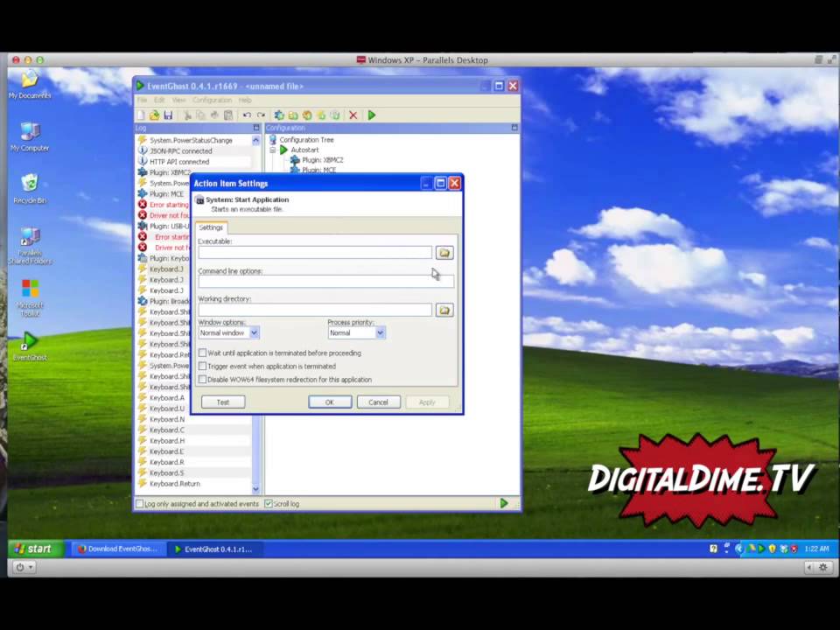Click the Windows start button
The height and width of the screenshot is (630, 840).
tap(35, 549)
